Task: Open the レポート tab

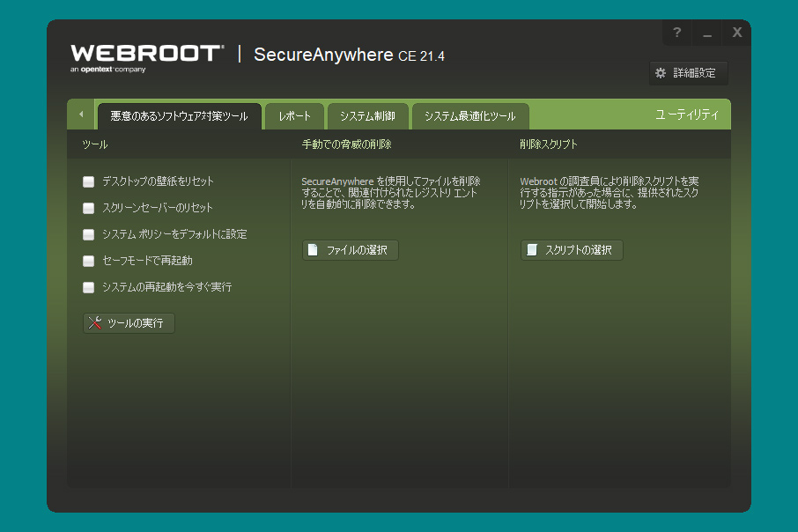Action: pyautogui.click(x=294, y=116)
